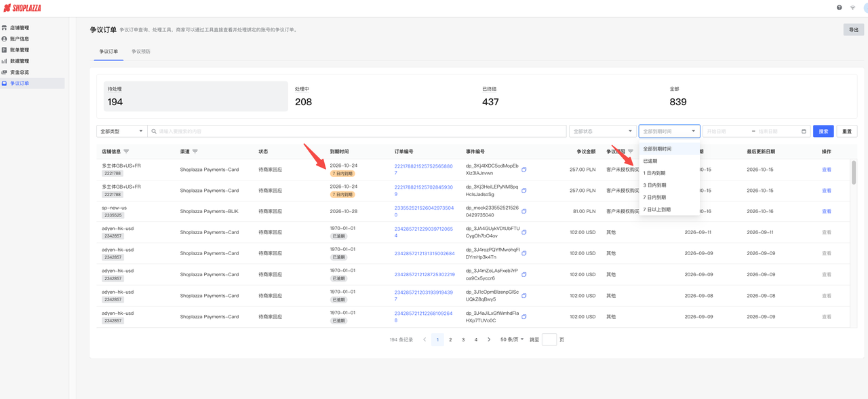This screenshot has width=868, height=399.
Task: Switch to the 争议预防 tab
Action: coord(141,52)
